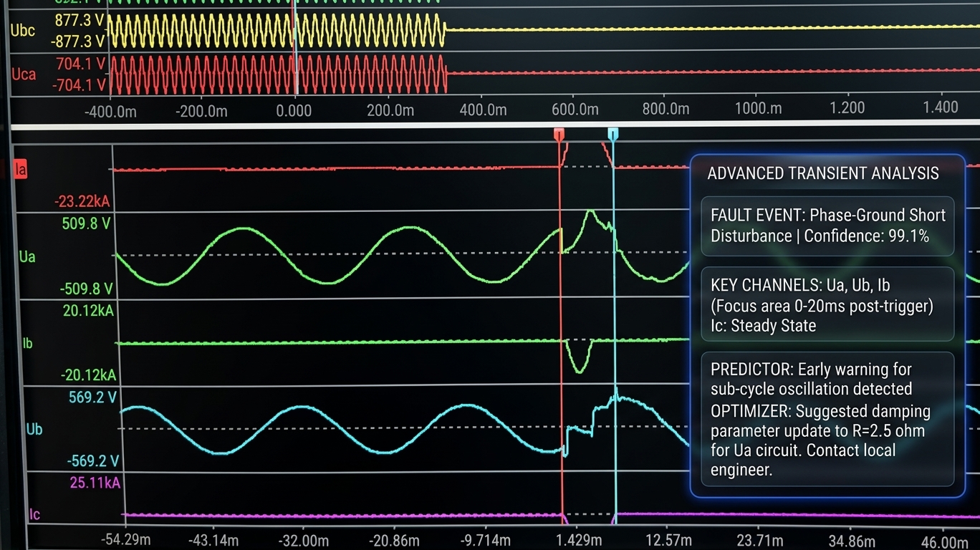This screenshot has height=550, width=980.
Task: Click the -32.00m tick on the detail axis
Action: pyautogui.click(x=302, y=540)
